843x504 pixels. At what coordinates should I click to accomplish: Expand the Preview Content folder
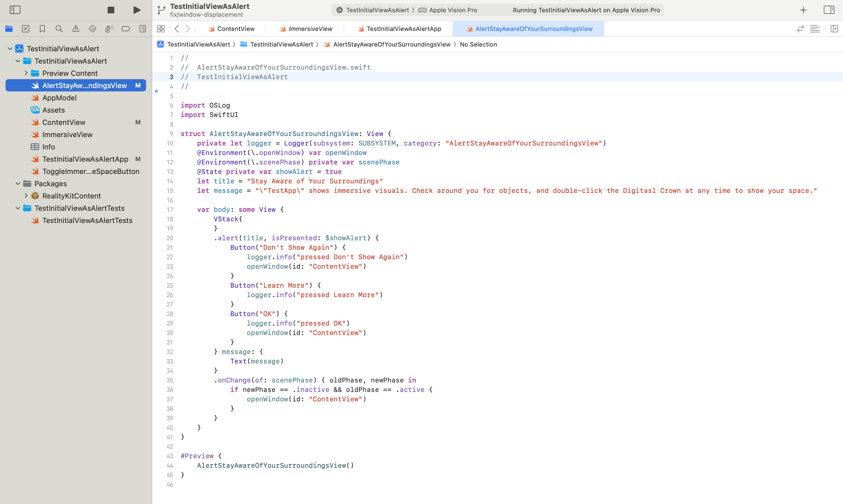point(26,73)
